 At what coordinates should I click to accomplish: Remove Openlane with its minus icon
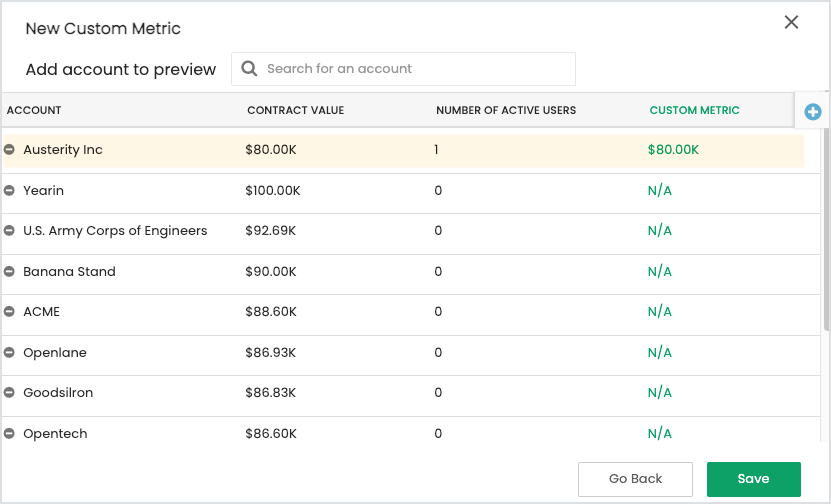(x=9, y=352)
